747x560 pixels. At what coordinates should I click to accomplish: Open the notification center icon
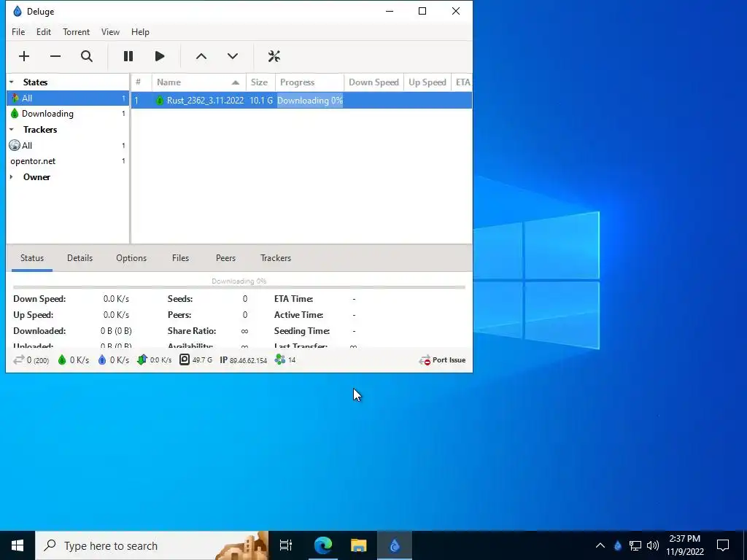(x=723, y=545)
